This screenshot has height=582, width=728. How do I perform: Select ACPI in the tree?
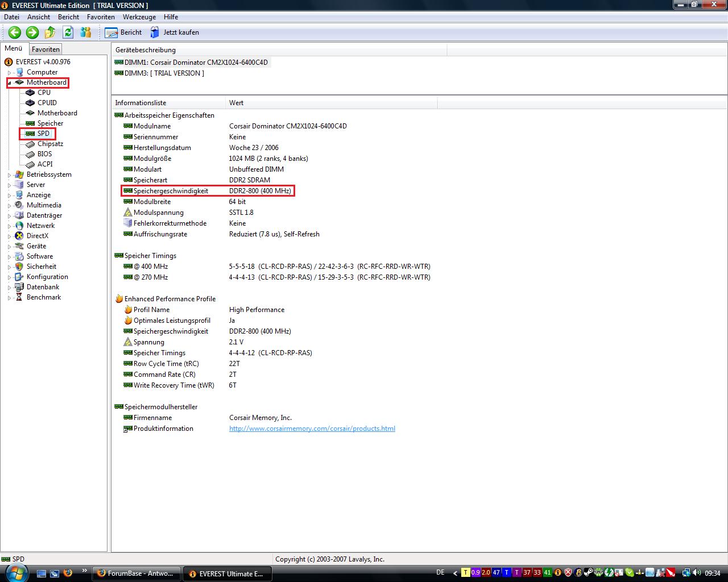pyautogui.click(x=45, y=164)
